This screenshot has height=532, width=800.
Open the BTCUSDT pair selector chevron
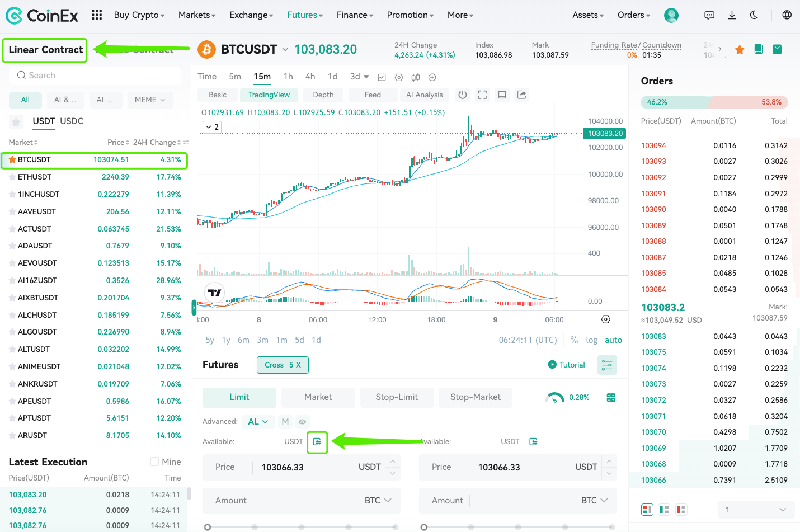click(285, 50)
